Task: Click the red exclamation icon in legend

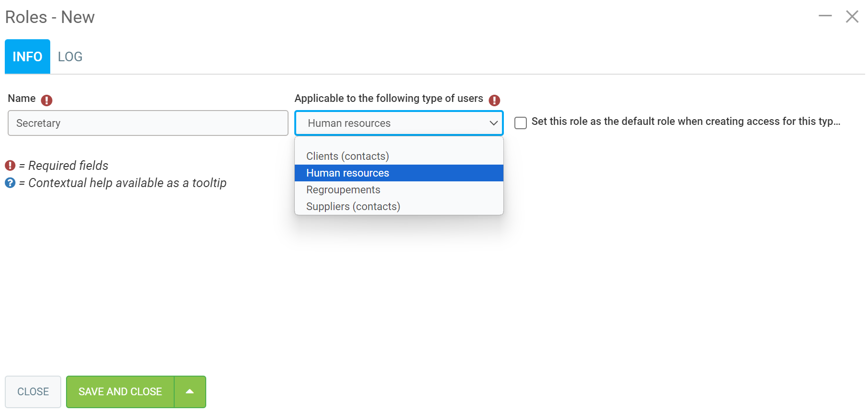Action: pos(10,166)
